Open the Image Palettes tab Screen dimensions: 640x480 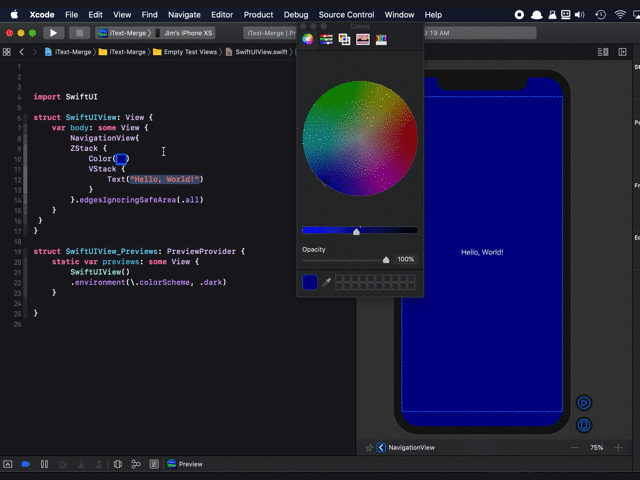pyautogui.click(x=362, y=39)
